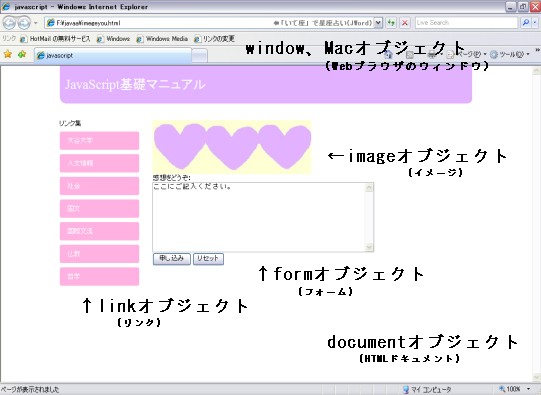Open the search provider dropdown arrow
Screen dimensions: 541x395
pos(535,23)
